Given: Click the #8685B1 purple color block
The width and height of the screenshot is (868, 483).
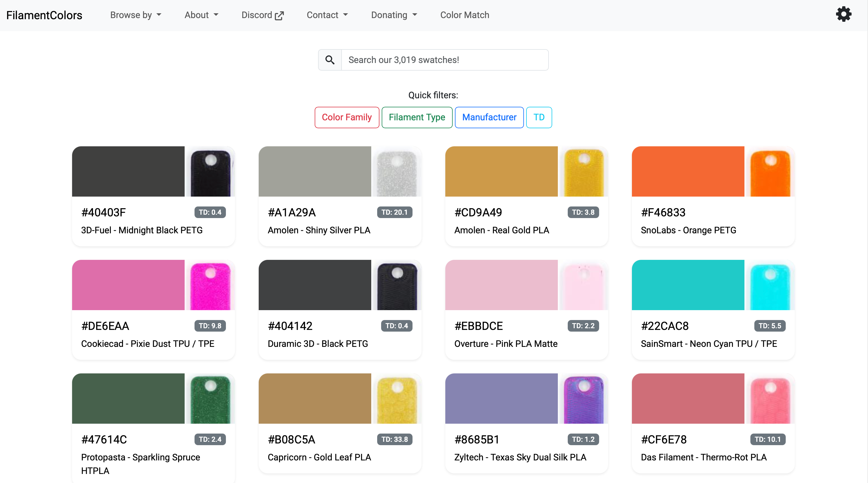Looking at the screenshot, I should [501, 398].
